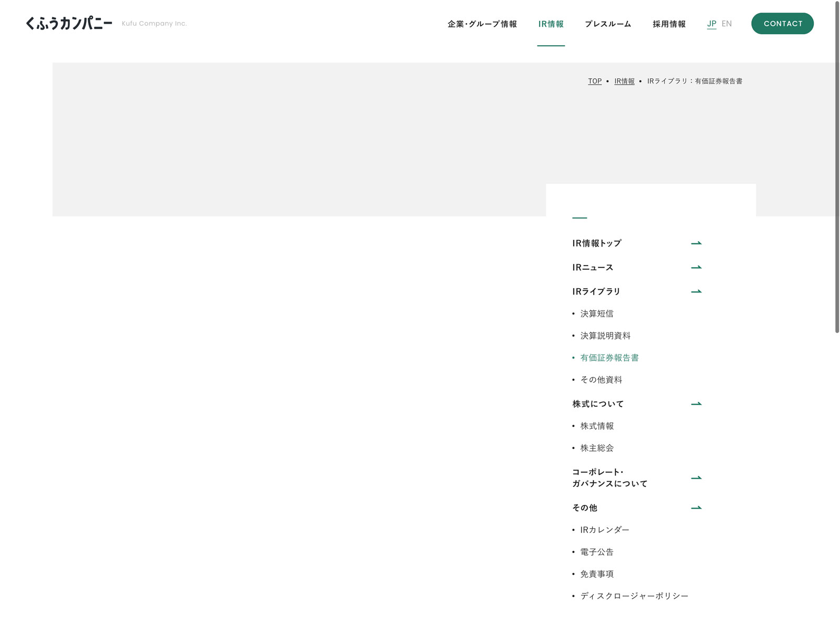Screen dimensions: 840x630
Task: Open IR情報 navigation menu
Action: click(x=551, y=24)
